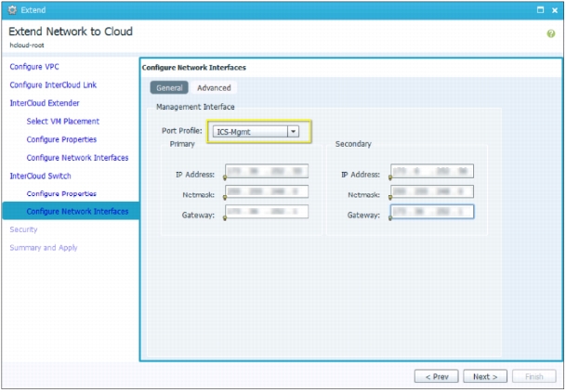Open Configure Network Interfaces under InterCloud Extender
This screenshot has height=392, width=566.
click(77, 158)
